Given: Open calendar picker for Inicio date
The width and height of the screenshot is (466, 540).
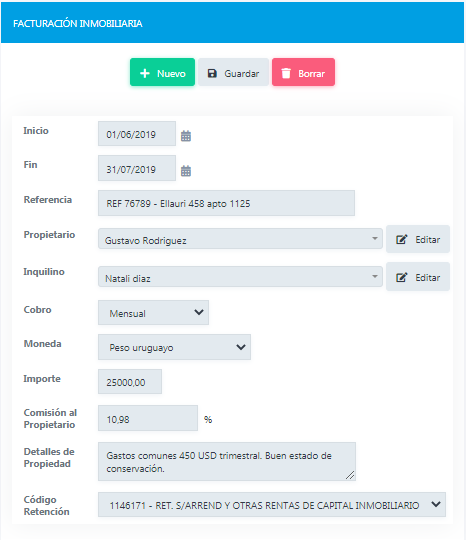Looking at the screenshot, I should click(x=186, y=136).
